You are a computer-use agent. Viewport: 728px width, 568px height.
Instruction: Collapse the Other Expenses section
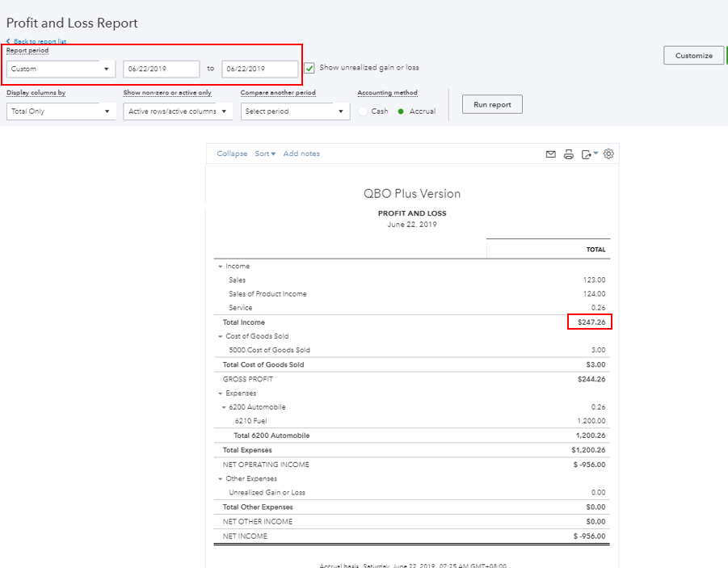(220, 479)
